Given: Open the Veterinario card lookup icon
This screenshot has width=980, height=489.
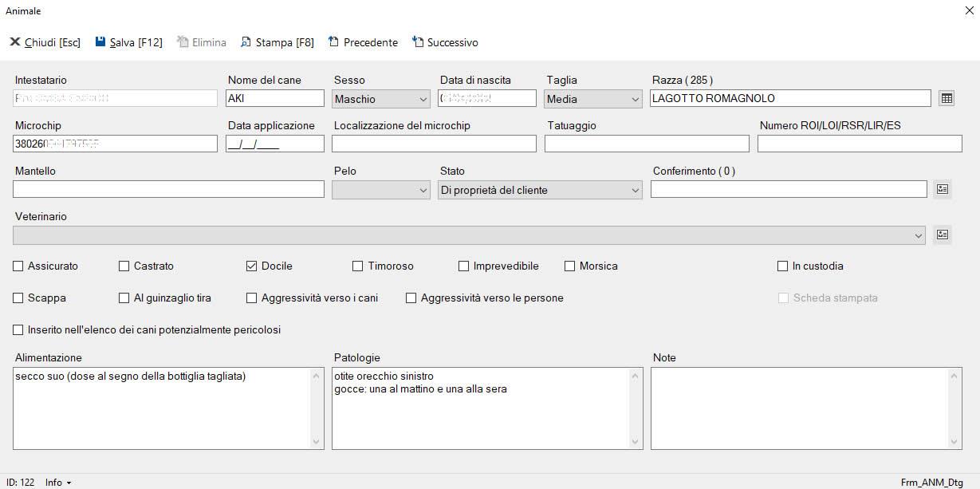Looking at the screenshot, I should pyautogui.click(x=942, y=235).
